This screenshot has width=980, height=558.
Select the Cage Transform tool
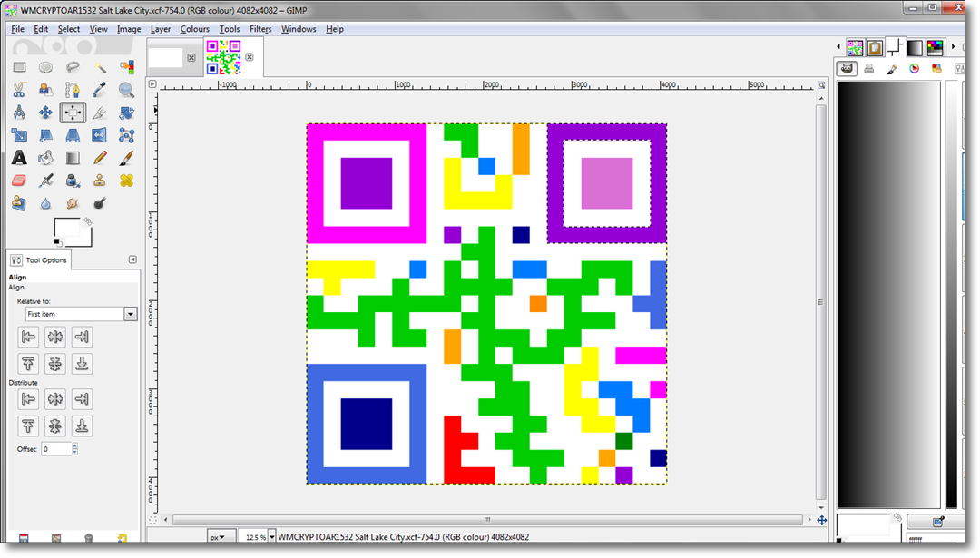[126, 135]
